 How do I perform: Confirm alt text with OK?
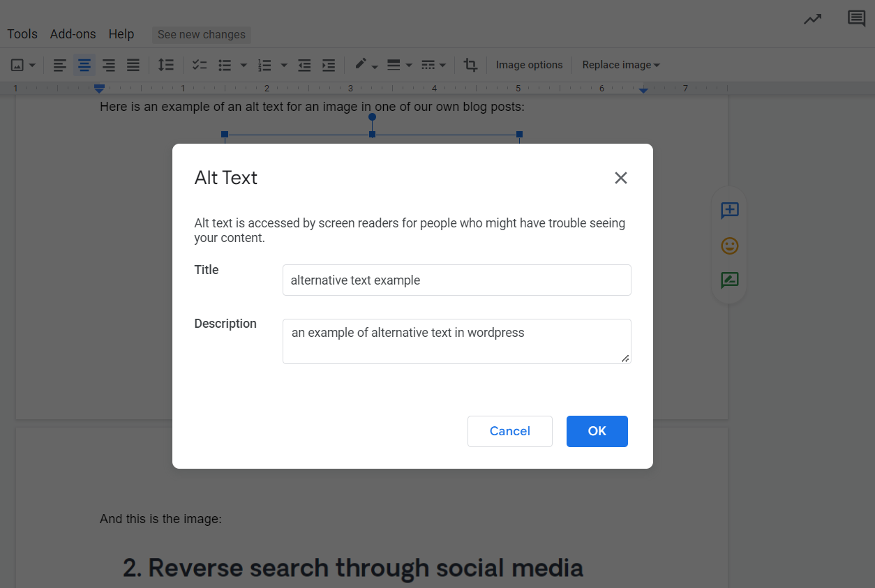pos(597,431)
